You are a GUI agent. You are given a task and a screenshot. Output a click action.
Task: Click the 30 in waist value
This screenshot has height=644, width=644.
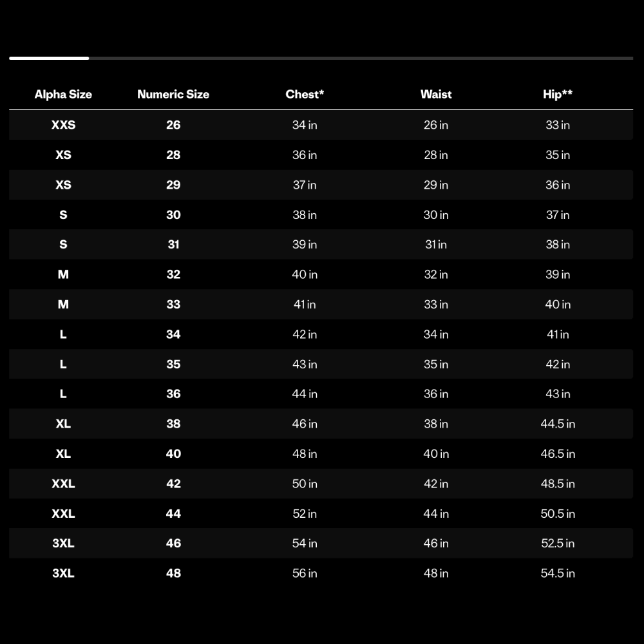coord(436,215)
